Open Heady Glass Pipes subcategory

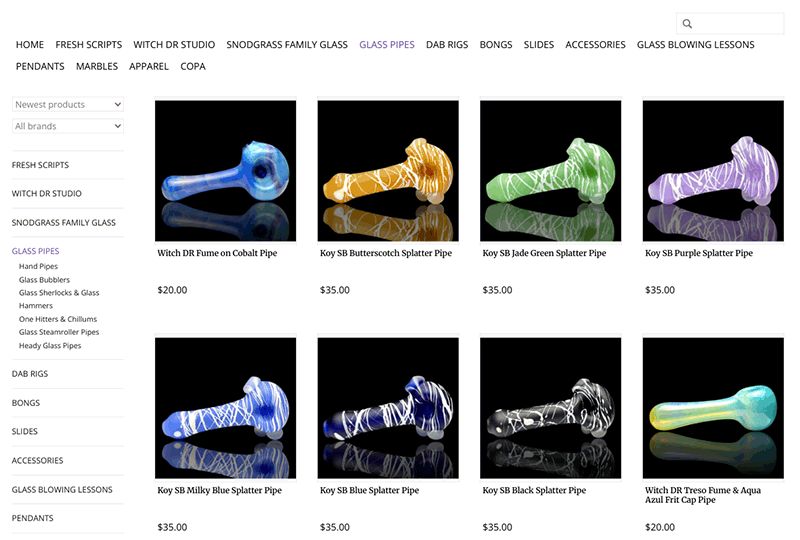click(50, 346)
